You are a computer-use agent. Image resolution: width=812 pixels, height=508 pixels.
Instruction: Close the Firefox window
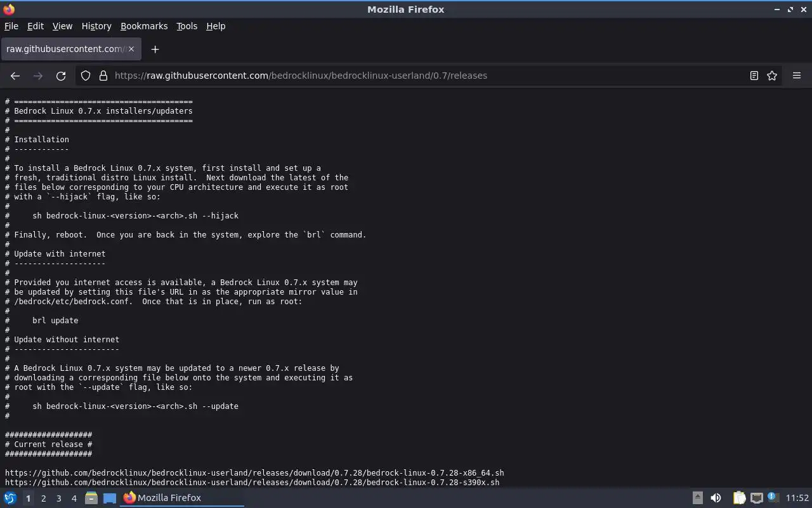(804, 10)
